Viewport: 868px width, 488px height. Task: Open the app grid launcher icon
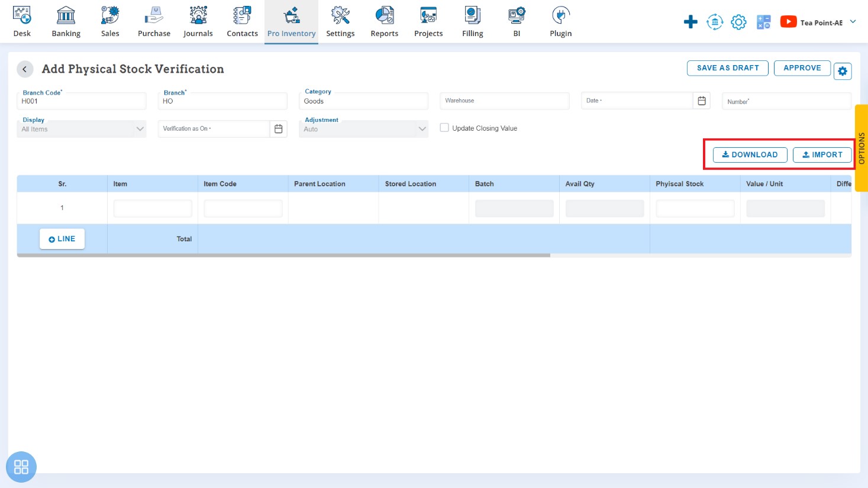coord(21,467)
